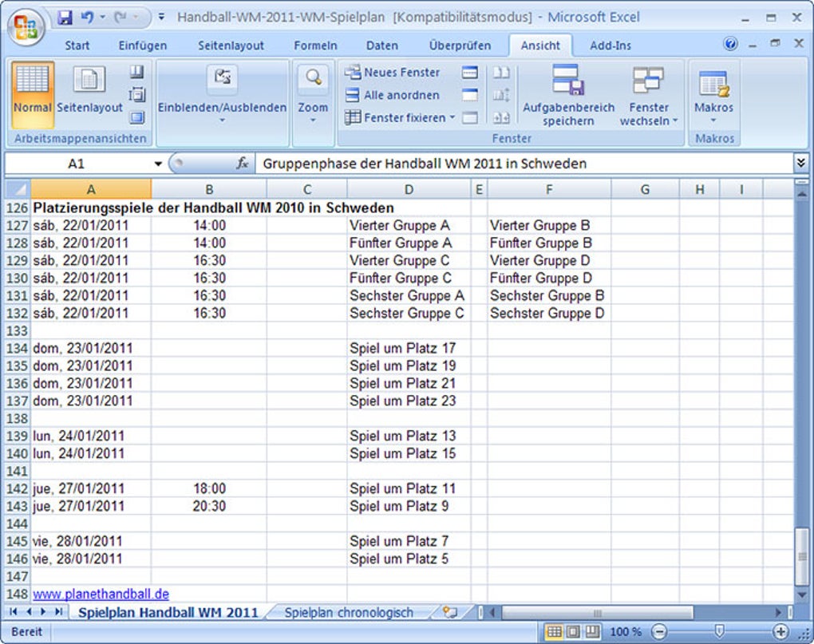Click the insert function fx icon
This screenshot has height=644, width=814.
pyautogui.click(x=242, y=164)
